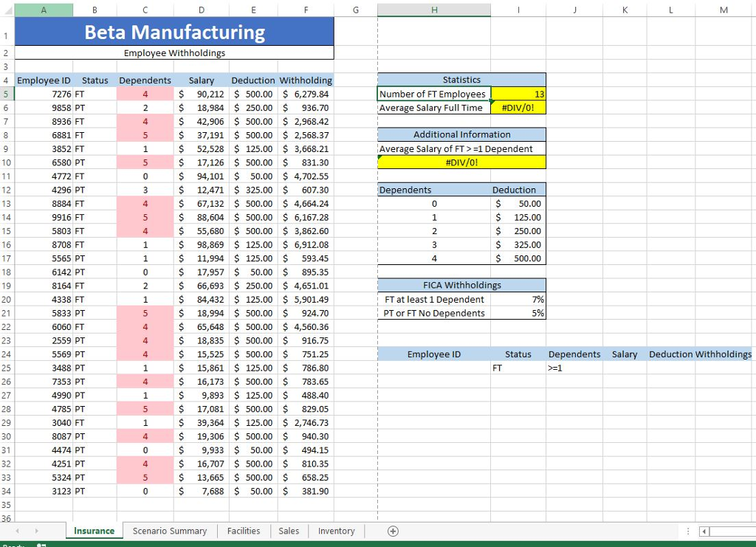
Task: Select the #DIV/0! cell under Additional Information
Action: point(461,162)
